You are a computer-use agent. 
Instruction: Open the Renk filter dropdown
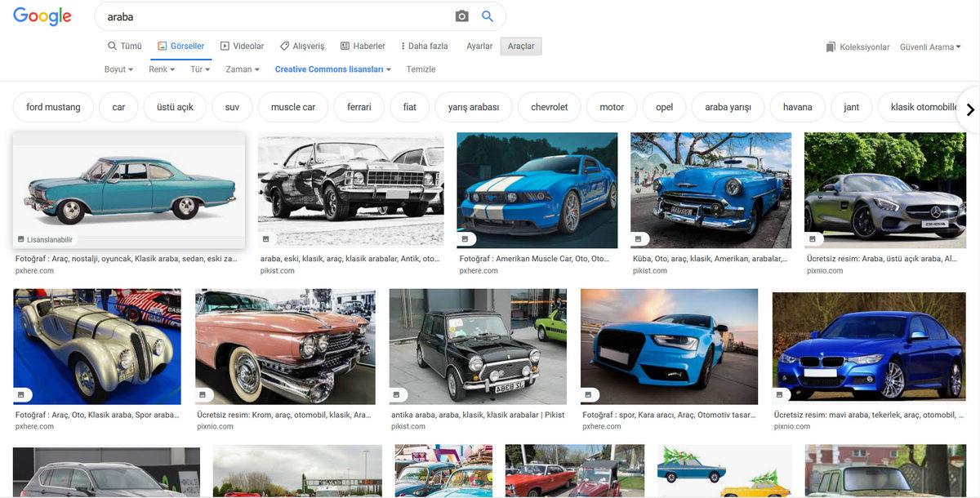[x=160, y=69]
